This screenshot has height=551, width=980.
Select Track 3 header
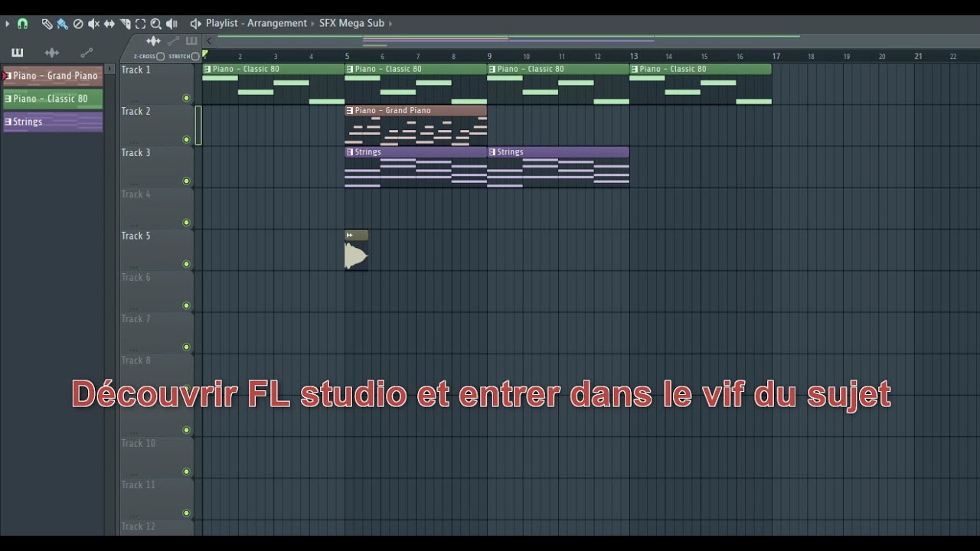pos(157,167)
